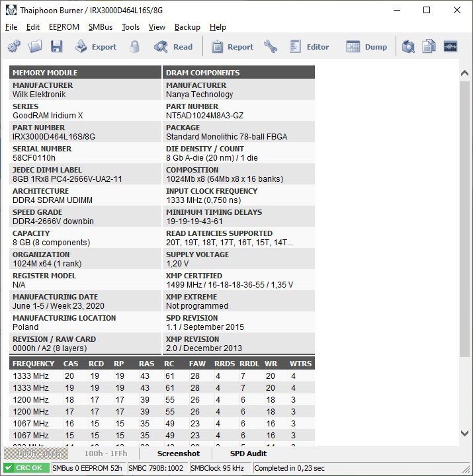Click the CRC OK status indicator
Screen dimensions: 473x476
[x=26, y=468]
